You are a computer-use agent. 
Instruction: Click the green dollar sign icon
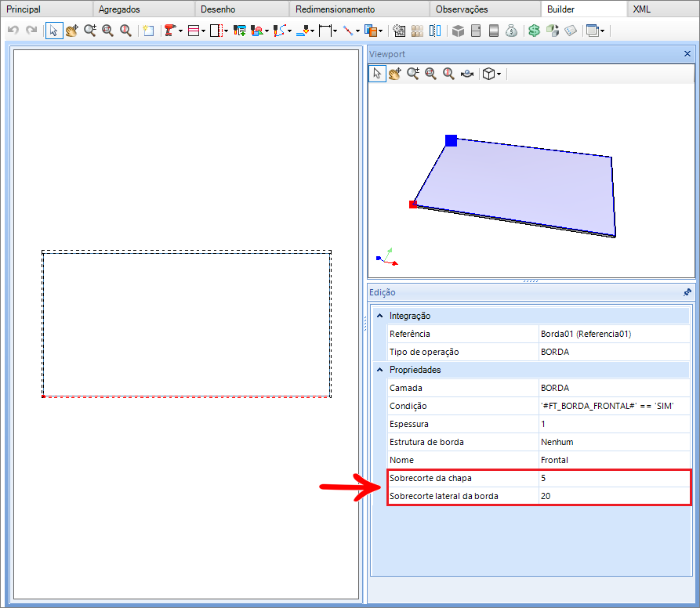pyautogui.click(x=534, y=31)
